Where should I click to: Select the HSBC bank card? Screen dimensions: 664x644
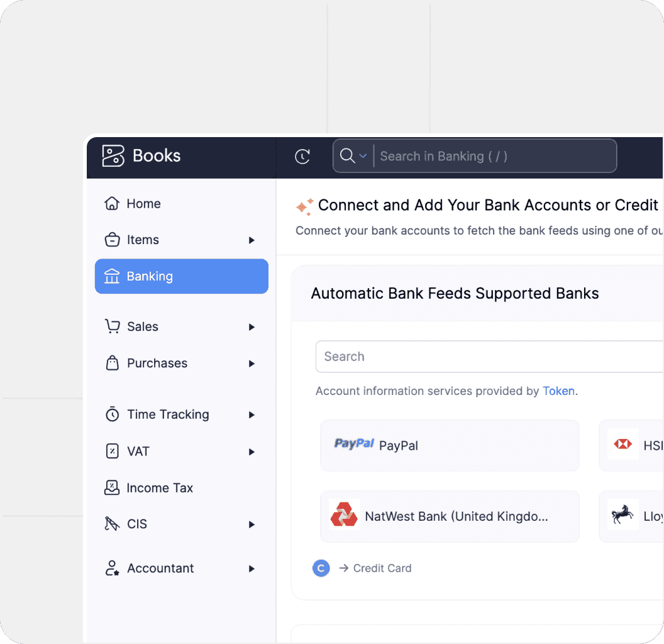tap(631, 445)
